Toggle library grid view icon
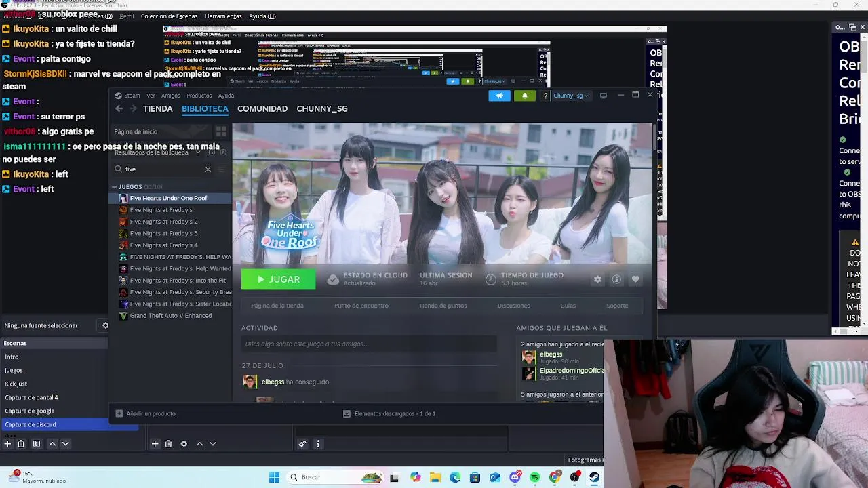This screenshot has width=868, height=488. 221,131
